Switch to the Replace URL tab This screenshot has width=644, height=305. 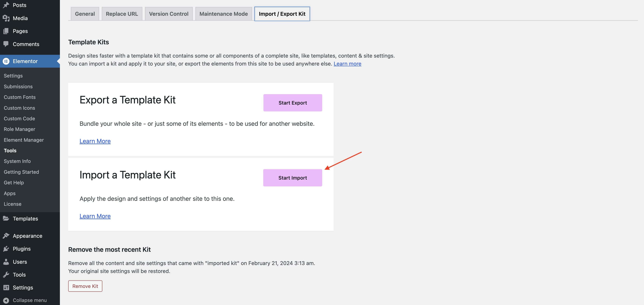pyautogui.click(x=122, y=14)
